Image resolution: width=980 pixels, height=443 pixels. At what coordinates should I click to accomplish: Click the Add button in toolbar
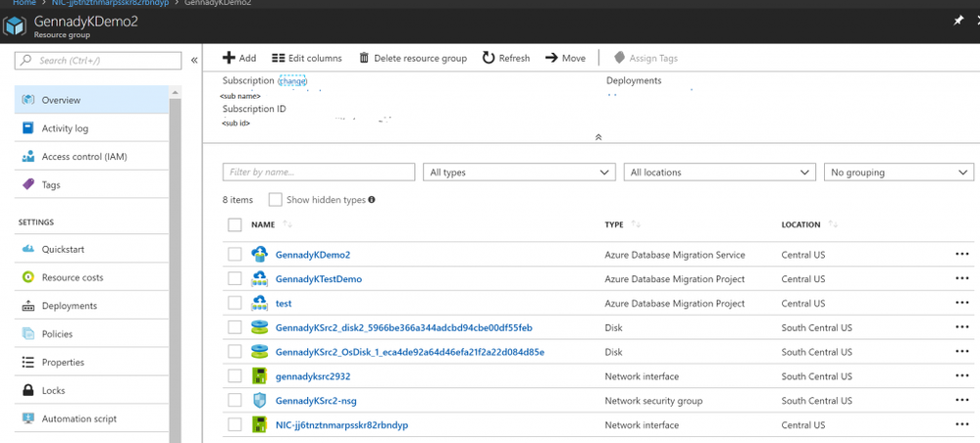239,58
